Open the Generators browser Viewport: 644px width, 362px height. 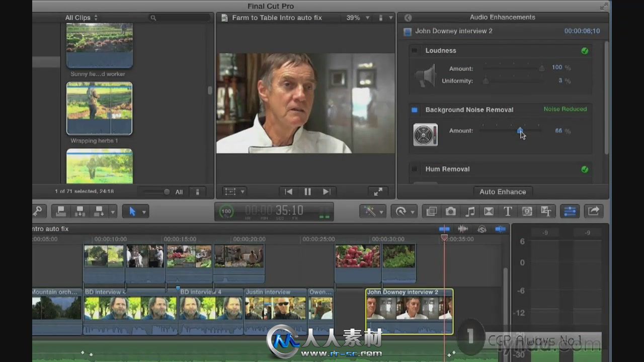pos(527,212)
